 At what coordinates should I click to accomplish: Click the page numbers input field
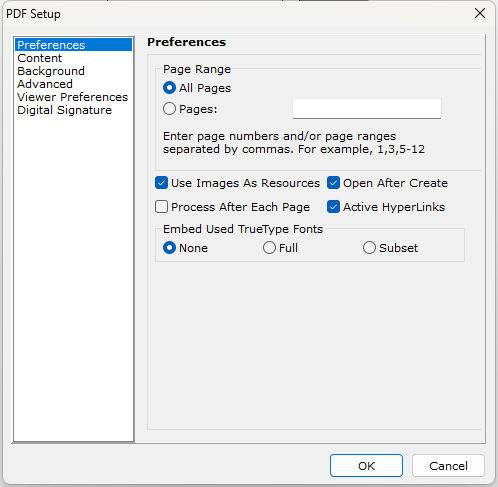point(367,109)
